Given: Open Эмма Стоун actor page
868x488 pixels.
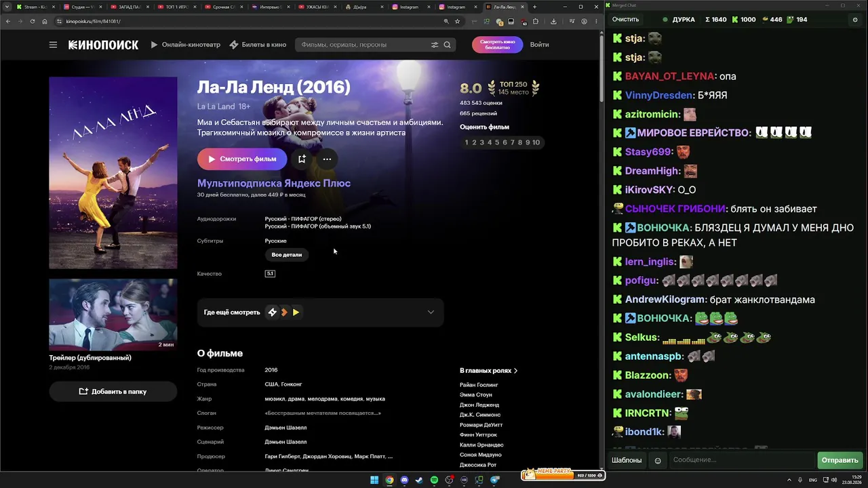Looking at the screenshot, I should 476,395.
